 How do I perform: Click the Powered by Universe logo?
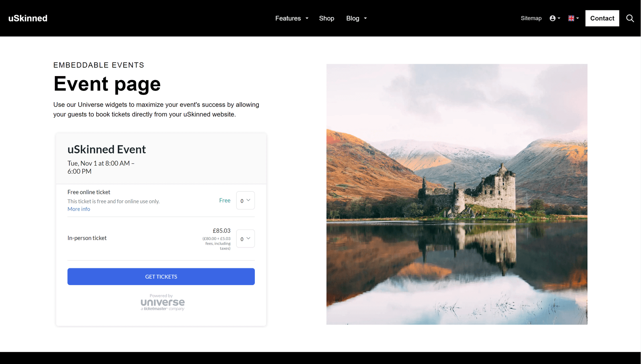point(162,302)
